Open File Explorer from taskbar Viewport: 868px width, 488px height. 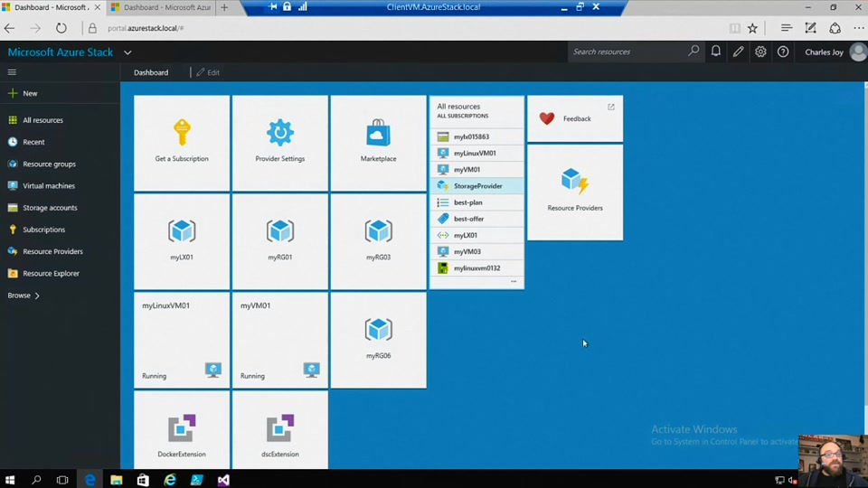(x=117, y=480)
